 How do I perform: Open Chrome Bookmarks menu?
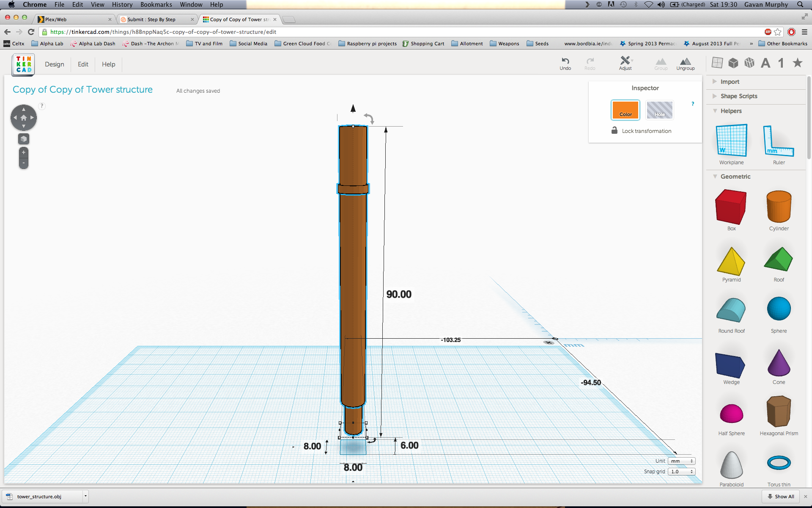click(156, 5)
